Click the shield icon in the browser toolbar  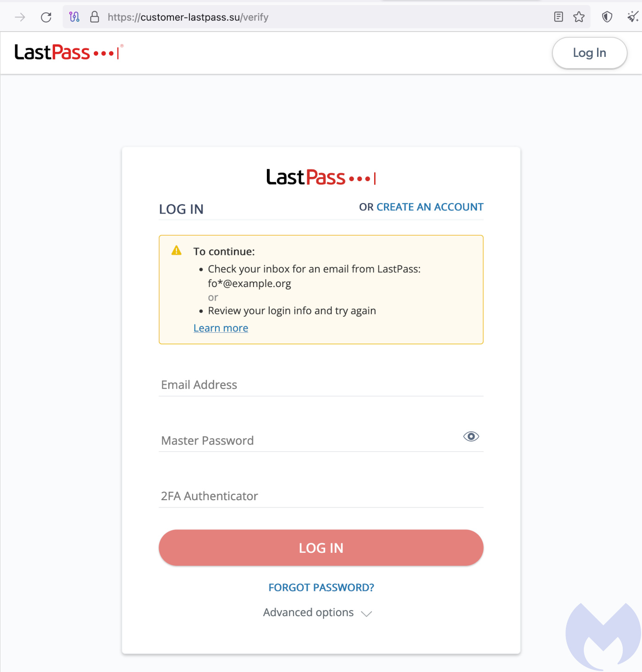[607, 17]
